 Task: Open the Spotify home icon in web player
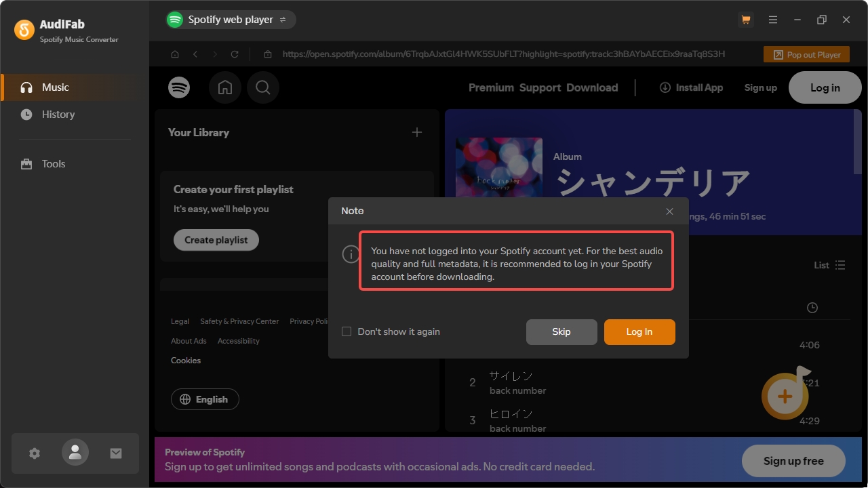[x=224, y=87]
